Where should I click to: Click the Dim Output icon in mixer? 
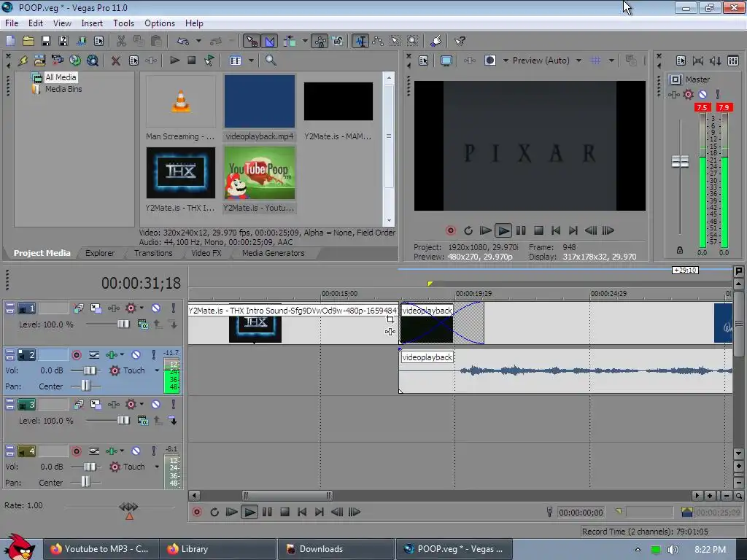pos(715,61)
